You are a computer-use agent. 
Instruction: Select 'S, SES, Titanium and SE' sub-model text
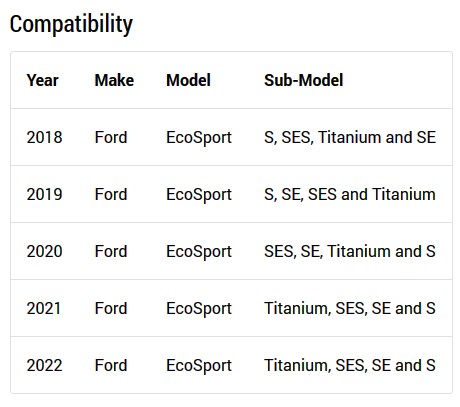click(x=350, y=137)
